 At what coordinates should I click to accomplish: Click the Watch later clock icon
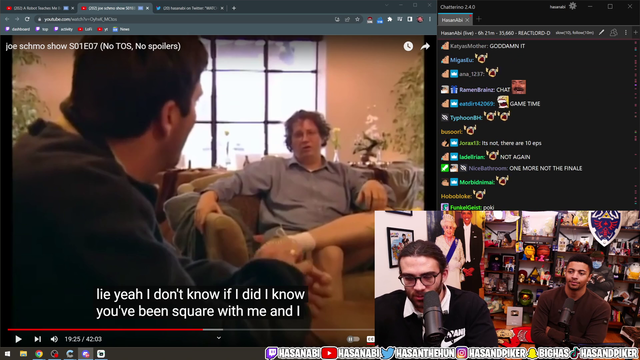pyautogui.click(x=408, y=46)
